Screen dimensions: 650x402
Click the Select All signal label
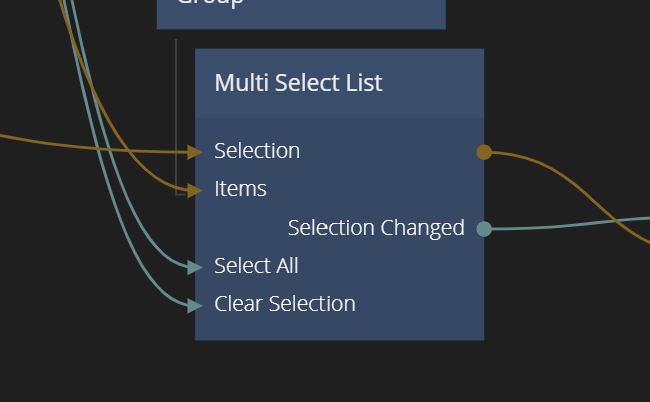[256, 266]
